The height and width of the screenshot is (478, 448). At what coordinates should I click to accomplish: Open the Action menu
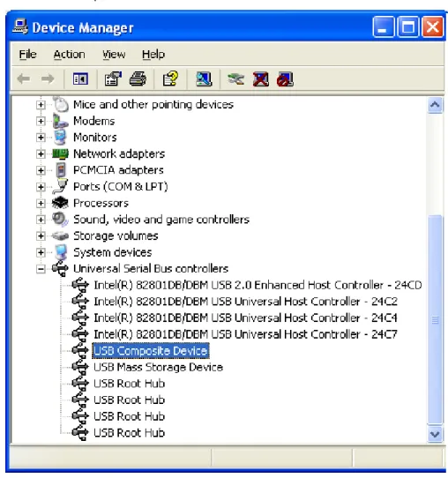tap(69, 55)
